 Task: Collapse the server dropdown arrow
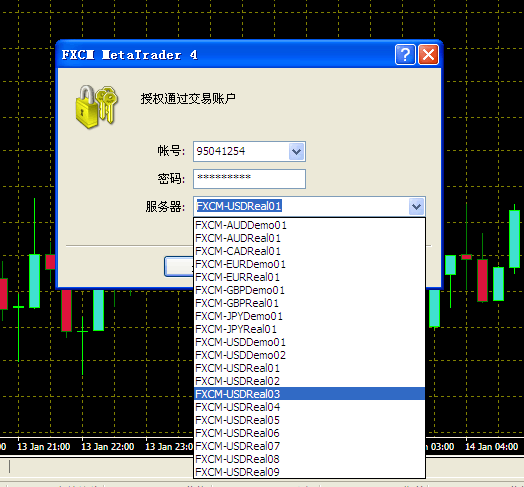tap(416, 206)
